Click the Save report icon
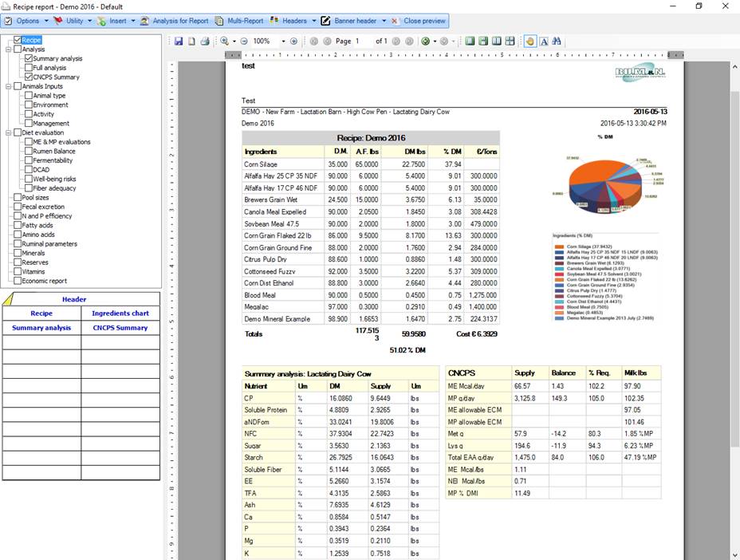Screen dimensions: 740x560 click(179, 41)
